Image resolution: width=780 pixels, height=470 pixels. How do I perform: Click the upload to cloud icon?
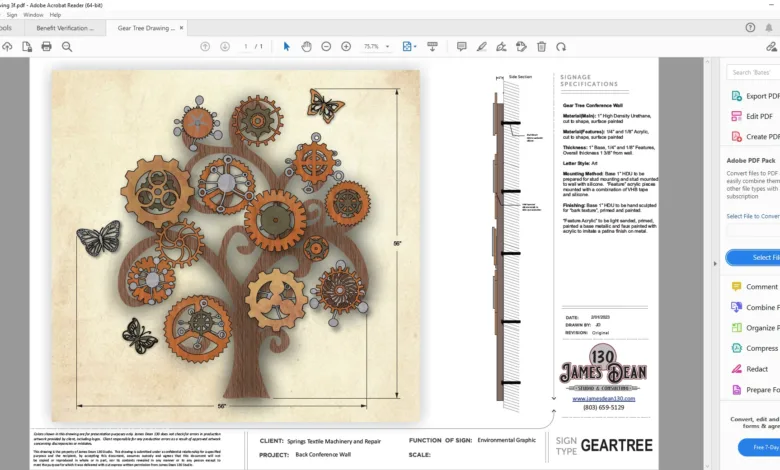click(7, 47)
